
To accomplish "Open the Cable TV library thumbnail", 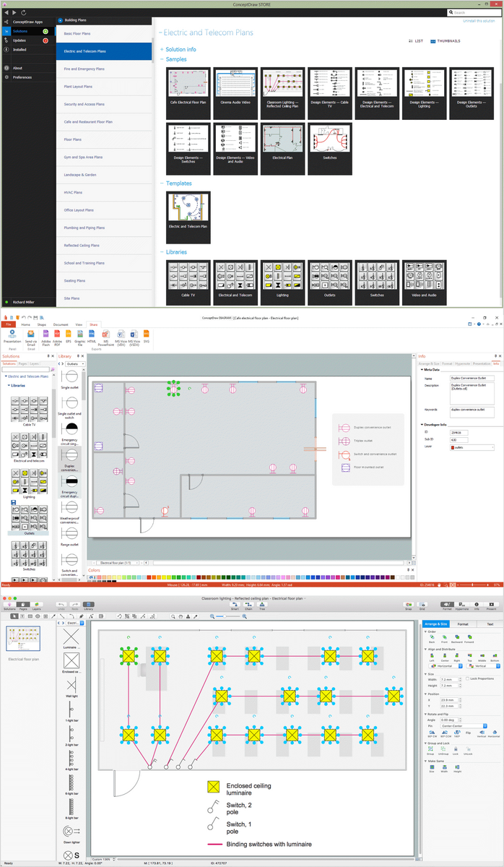I will (188, 282).
